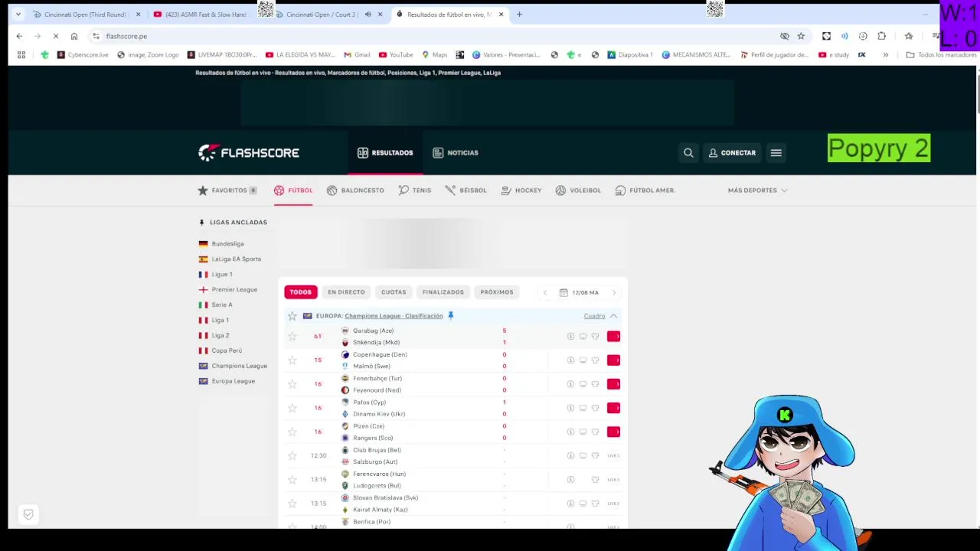
Task: Select Baloncesto sport
Action: (355, 191)
